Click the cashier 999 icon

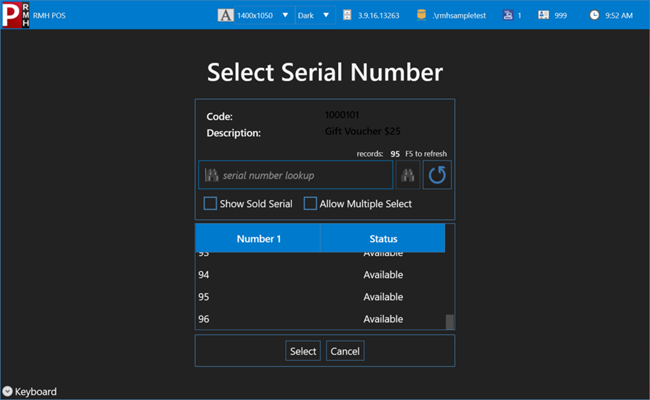click(543, 15)
